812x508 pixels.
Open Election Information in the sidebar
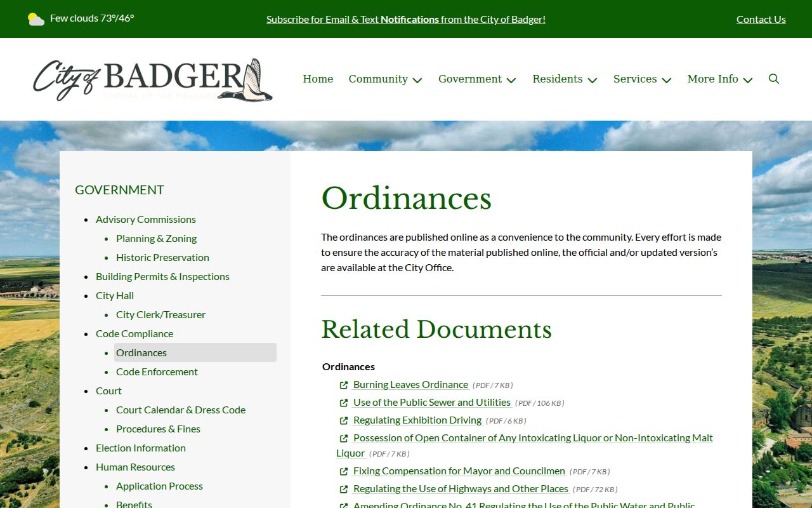coord(141,448)
